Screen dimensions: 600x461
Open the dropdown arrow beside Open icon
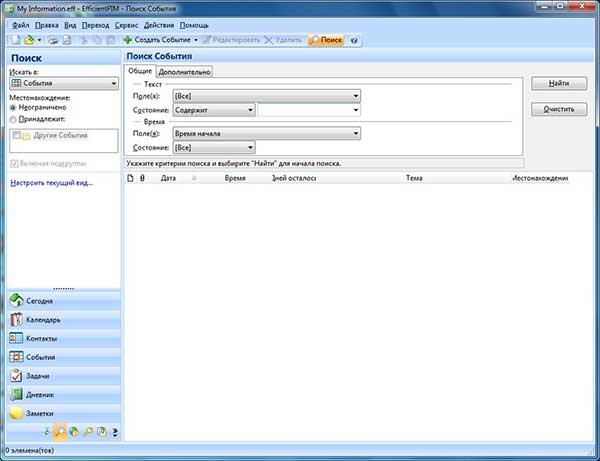[39, 40]
